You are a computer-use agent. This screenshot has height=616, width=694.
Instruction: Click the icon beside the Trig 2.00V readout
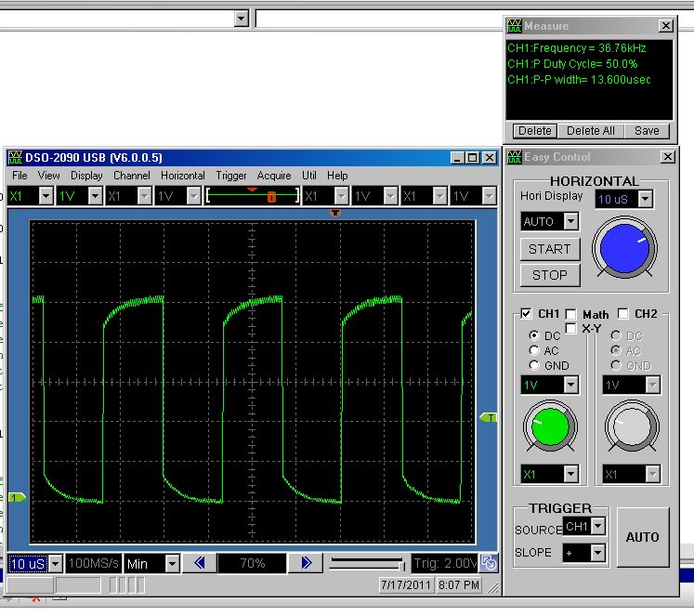[488, 563]
